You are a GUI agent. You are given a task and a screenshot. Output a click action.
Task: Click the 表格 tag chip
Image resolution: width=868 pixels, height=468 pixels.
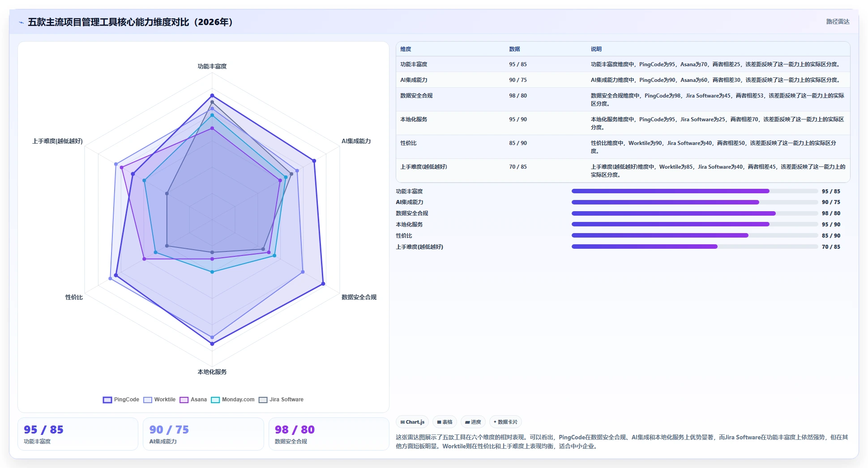[445, 422]
